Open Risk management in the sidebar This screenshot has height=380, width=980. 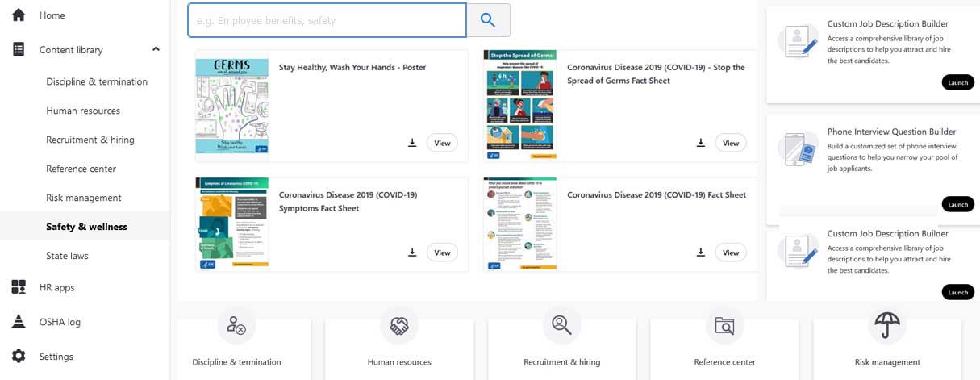pos(85,198)
